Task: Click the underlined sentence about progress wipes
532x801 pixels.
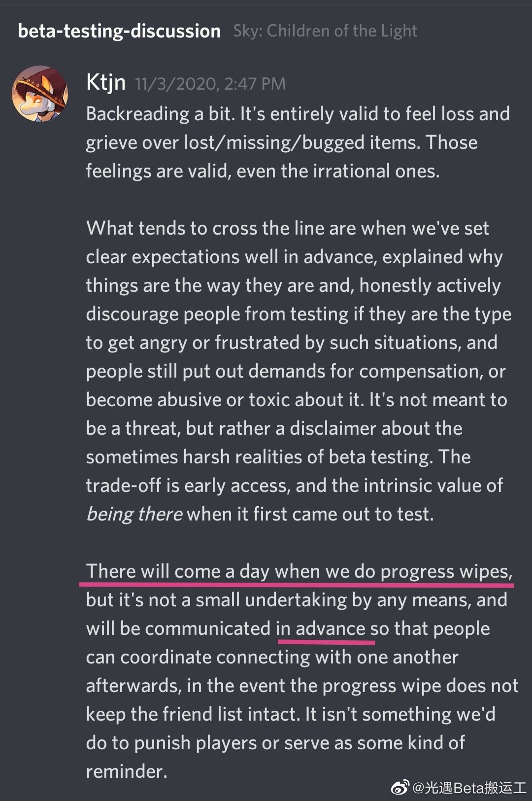Action: (x=299, y=571)
